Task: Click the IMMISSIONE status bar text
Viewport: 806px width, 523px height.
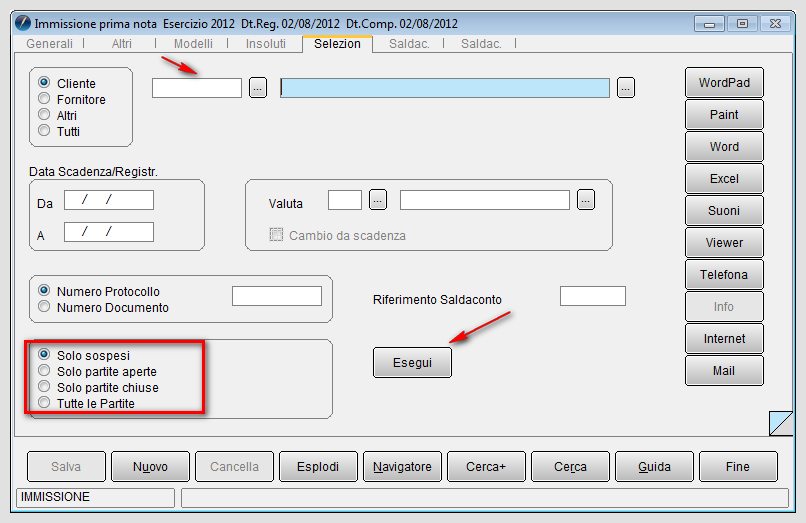Action: (x=55, y=497)
